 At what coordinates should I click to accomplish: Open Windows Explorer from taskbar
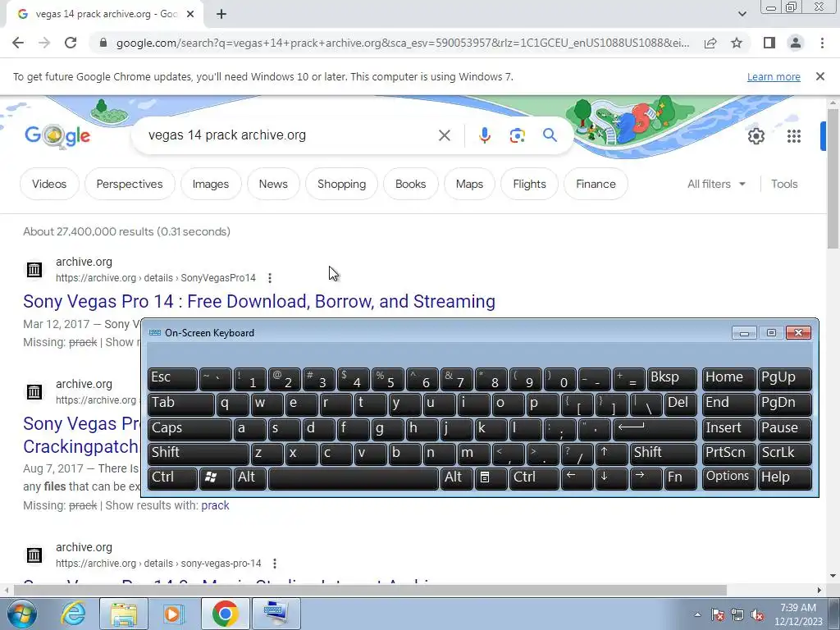click(x=124, y=614)
